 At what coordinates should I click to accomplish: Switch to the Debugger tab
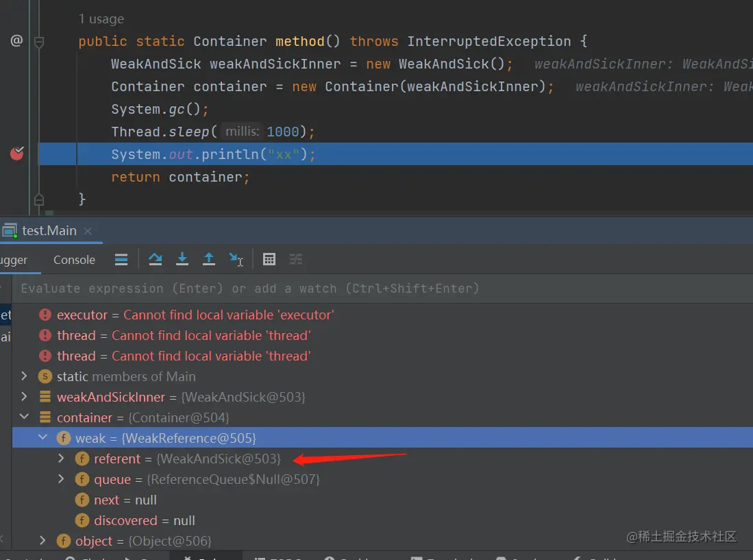[14, 260]
